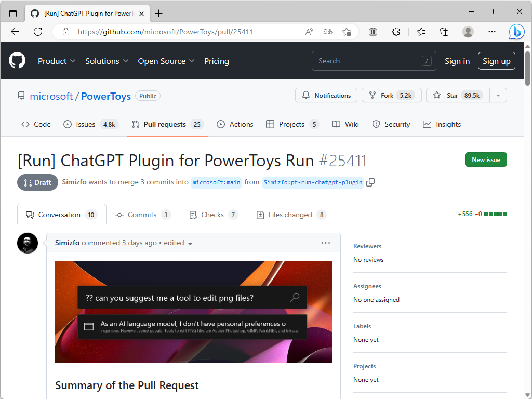This screenshot has height=399, width=532.
Task: Open the Actions section
Action: tap(235, 124)
